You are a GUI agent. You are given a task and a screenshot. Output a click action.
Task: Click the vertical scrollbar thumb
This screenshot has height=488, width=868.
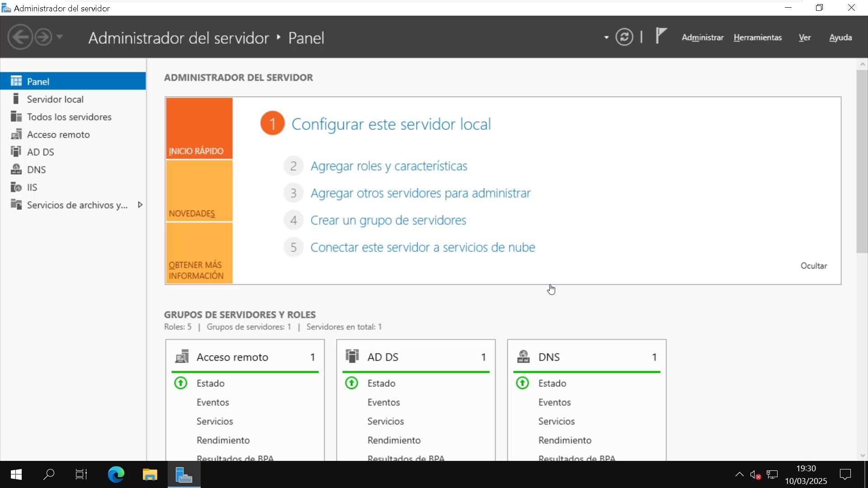[862, 160]
